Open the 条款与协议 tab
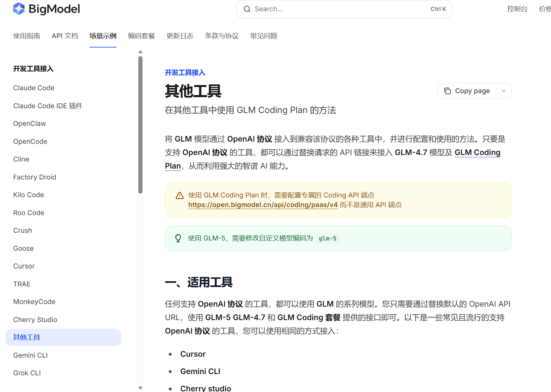Viewport: 551px width, 392px height. click(222, 36)
